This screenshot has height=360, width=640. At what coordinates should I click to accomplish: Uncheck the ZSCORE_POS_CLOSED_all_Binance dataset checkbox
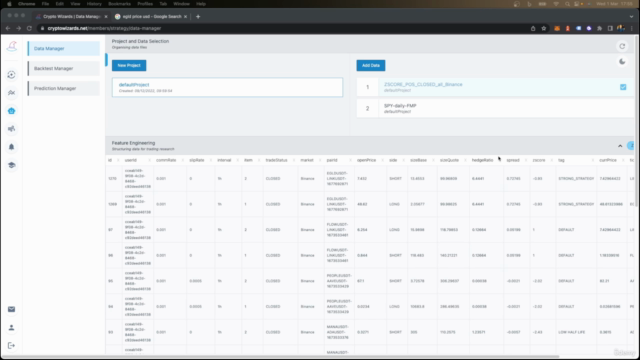point(623,87)
